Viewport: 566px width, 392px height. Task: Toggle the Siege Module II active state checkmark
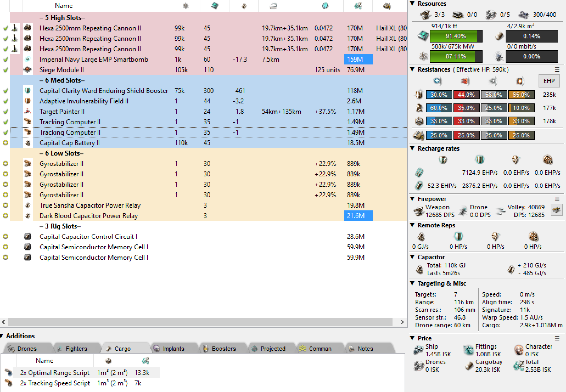(5, 70)
